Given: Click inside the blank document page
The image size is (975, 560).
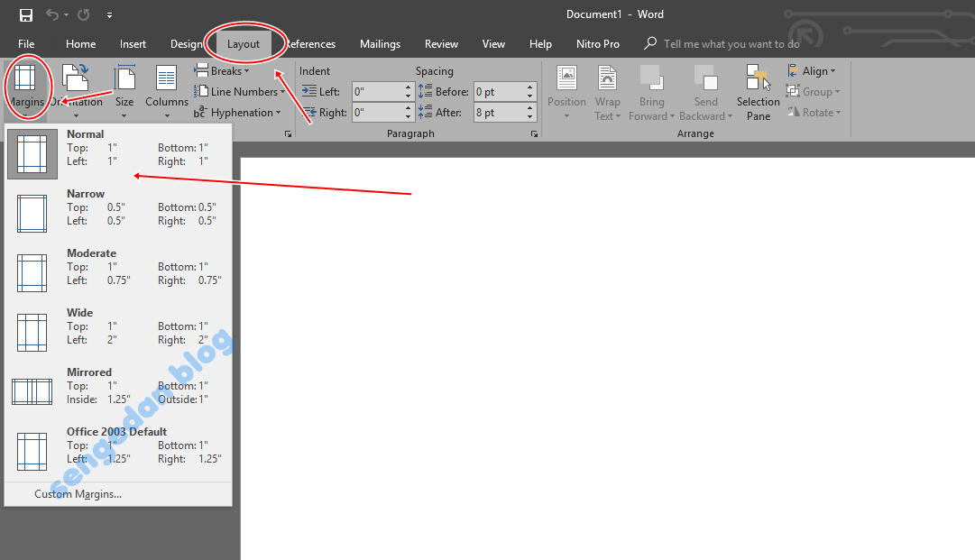Looking at the screenshot, I should 608,359.
